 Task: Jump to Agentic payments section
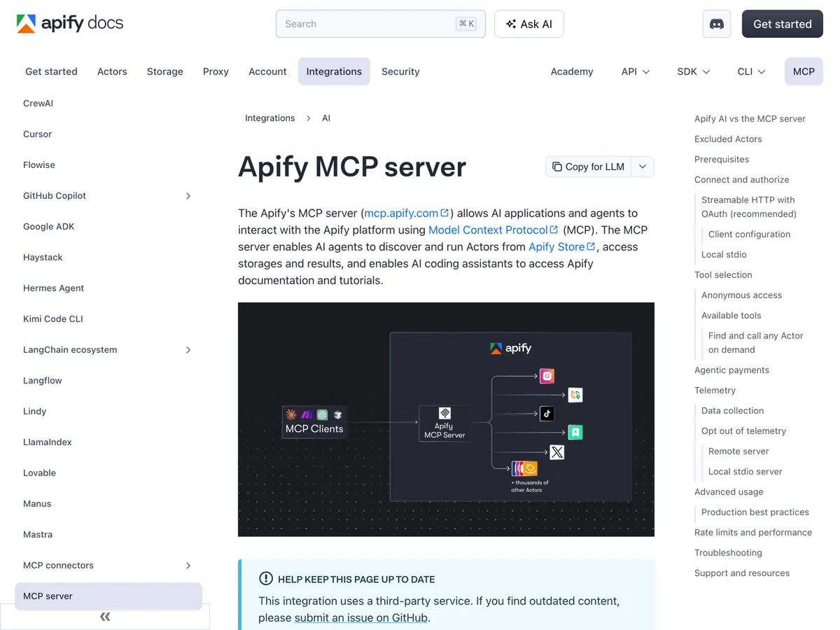point(731,370)
